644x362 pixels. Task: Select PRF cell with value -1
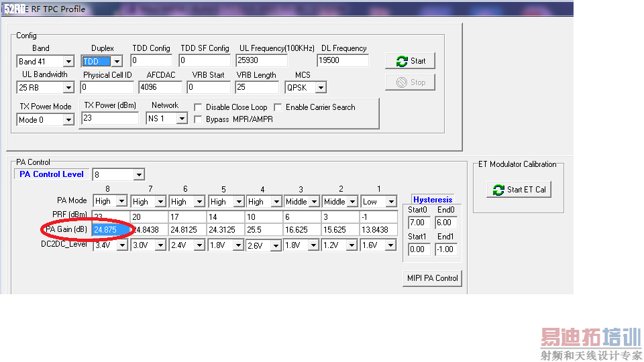click(378, 217)
